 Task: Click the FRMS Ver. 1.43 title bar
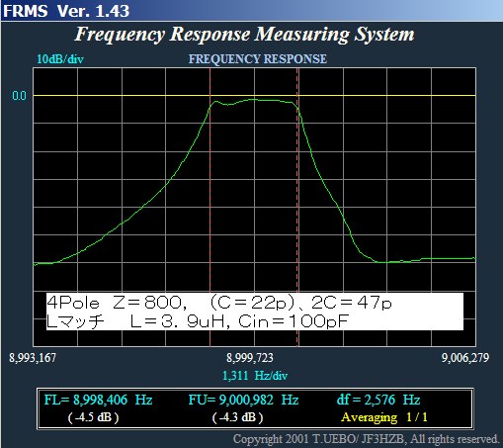click(251, 11)
